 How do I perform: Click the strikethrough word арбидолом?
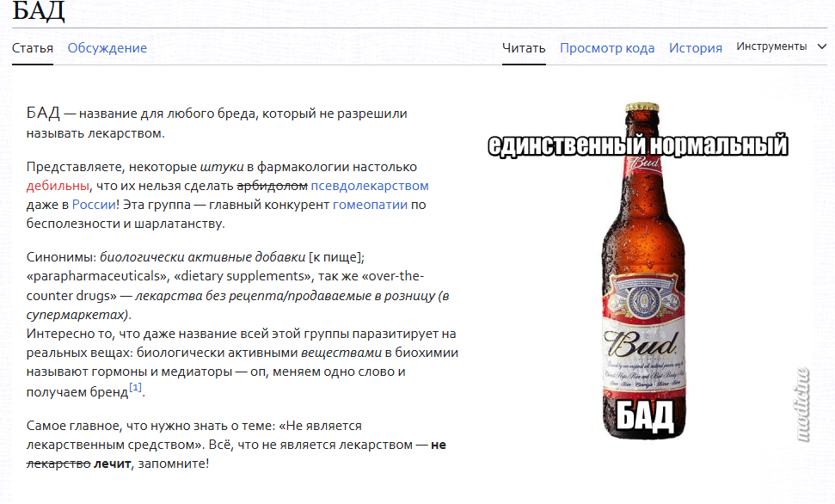click(x=272, y=186)
